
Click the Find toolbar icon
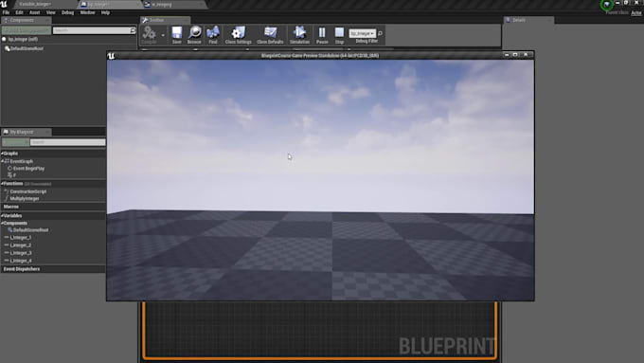(213, 34)
